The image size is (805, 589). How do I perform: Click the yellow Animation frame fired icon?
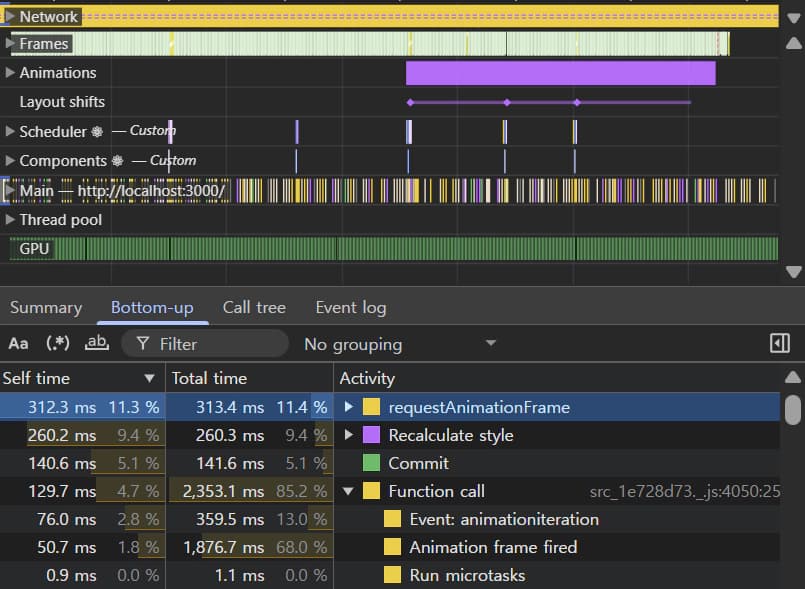[x=392, y=547]
